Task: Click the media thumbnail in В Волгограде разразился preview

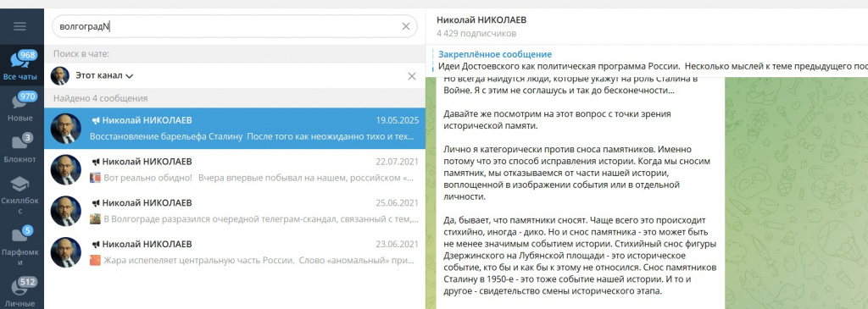Action: [x=95, y=219]
